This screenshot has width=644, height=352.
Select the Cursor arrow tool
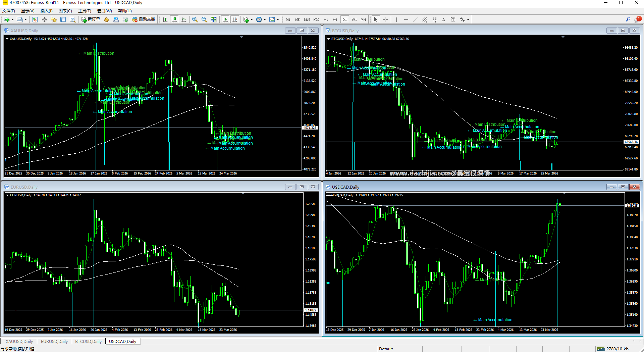[376, 19]
